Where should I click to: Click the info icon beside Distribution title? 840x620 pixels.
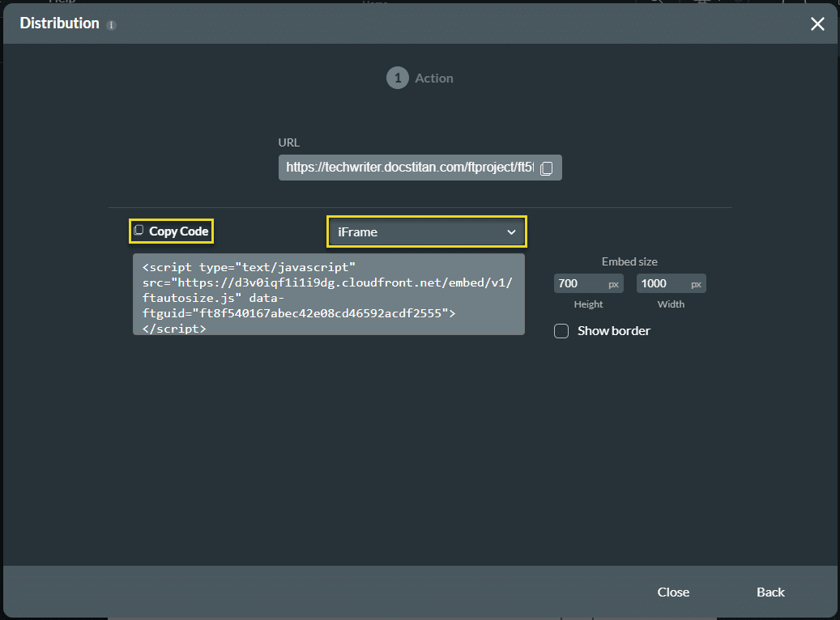[x=112, y=25]
